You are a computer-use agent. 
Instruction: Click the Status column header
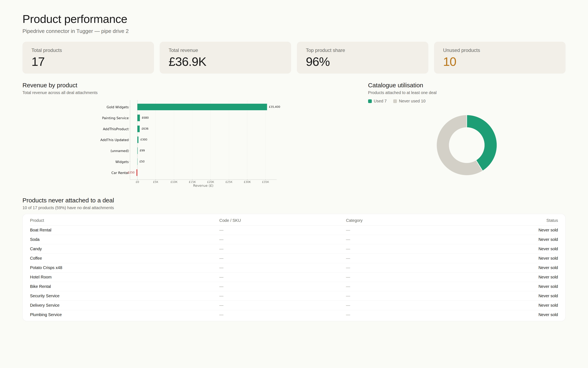pyautogui.click(x=552, y=221)
